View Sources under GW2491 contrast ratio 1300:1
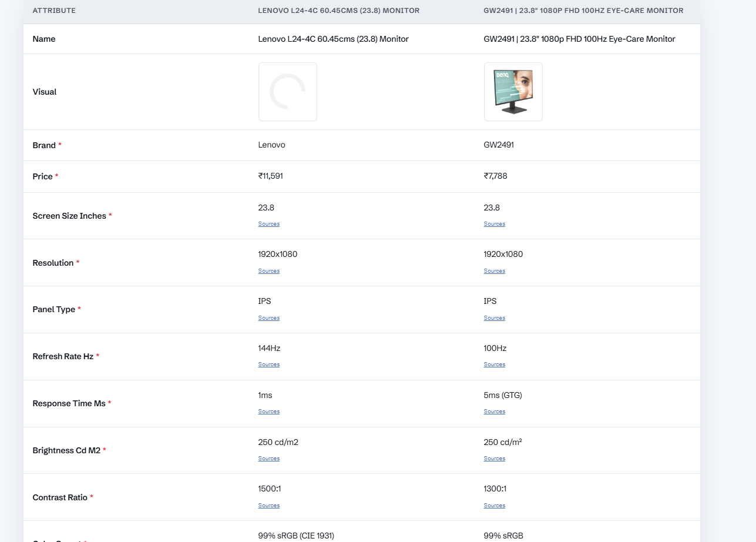 [x=494, y=505]
